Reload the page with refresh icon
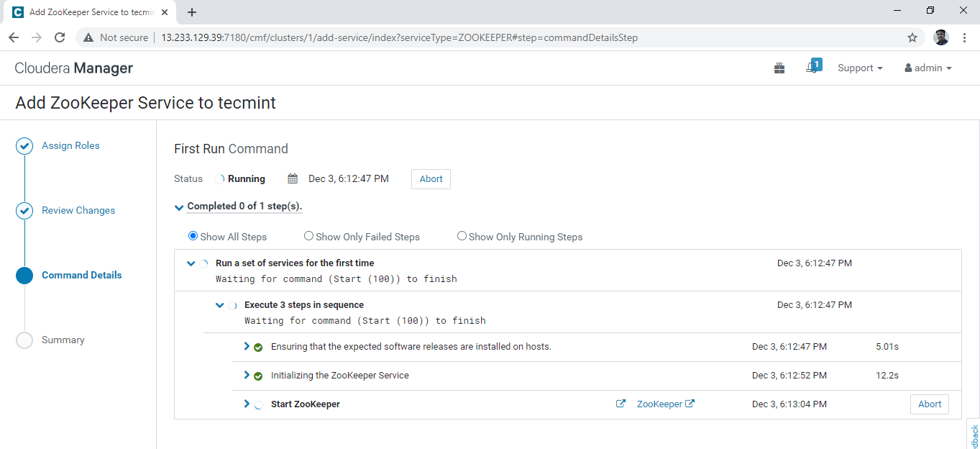 [x=60, y=37]
